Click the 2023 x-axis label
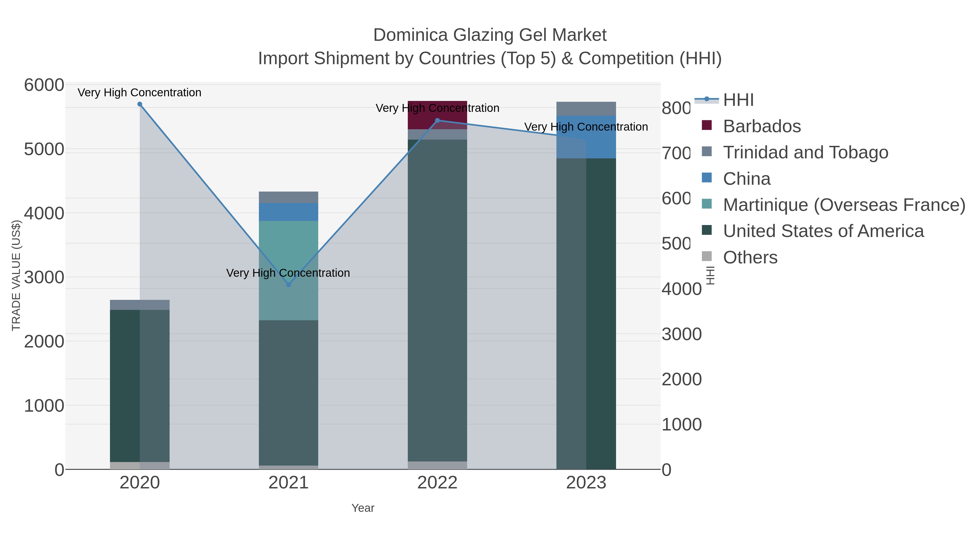 click(x=586, y=483)
